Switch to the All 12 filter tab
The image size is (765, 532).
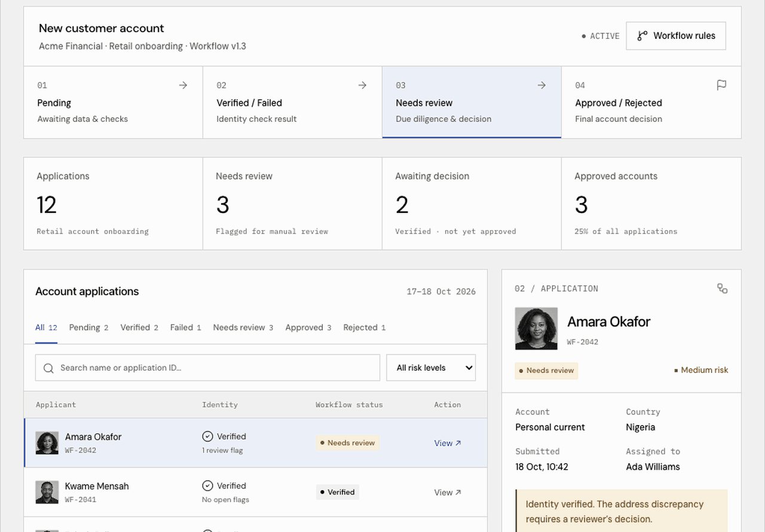(46, 328)
